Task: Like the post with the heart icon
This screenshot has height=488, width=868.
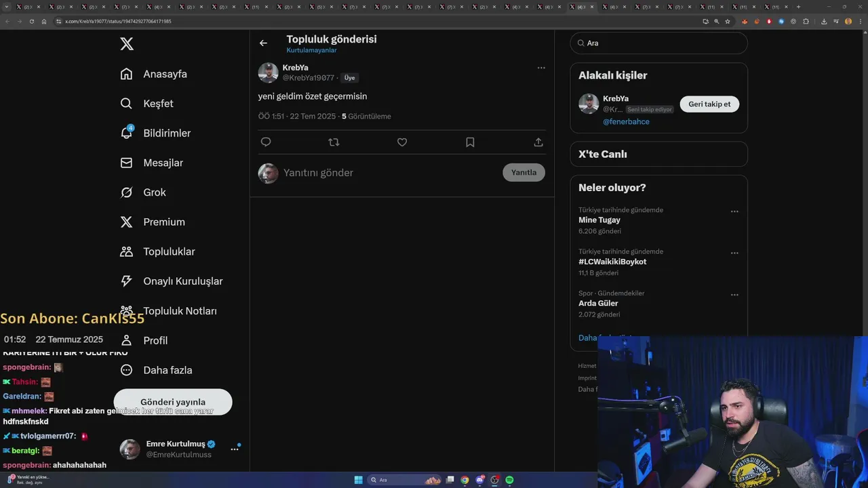Action: (x=402, y=142)
